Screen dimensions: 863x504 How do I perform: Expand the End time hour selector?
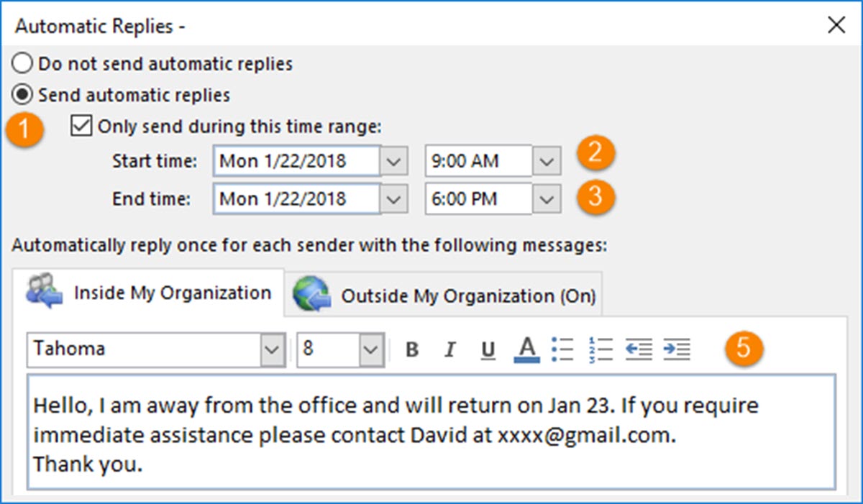tap(549, 198)
